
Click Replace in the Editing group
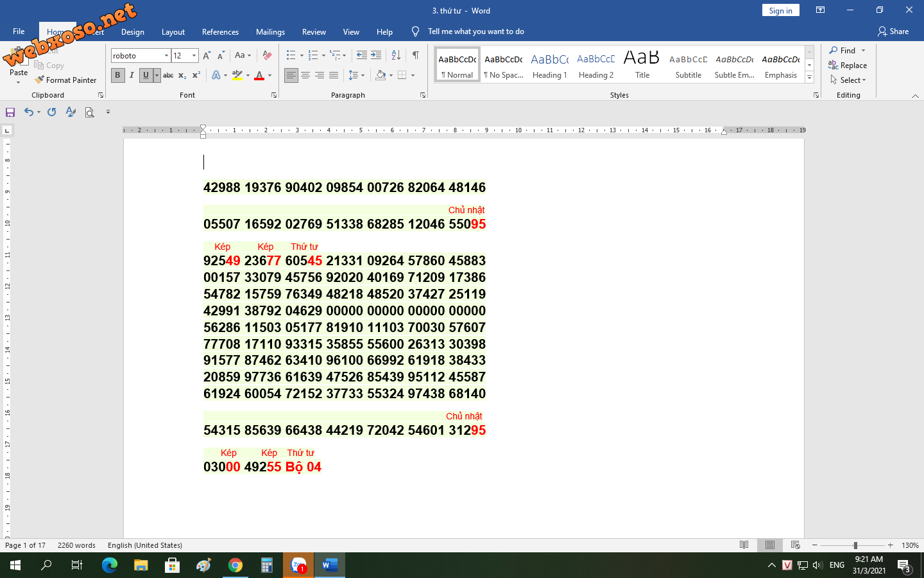point(848,66)
